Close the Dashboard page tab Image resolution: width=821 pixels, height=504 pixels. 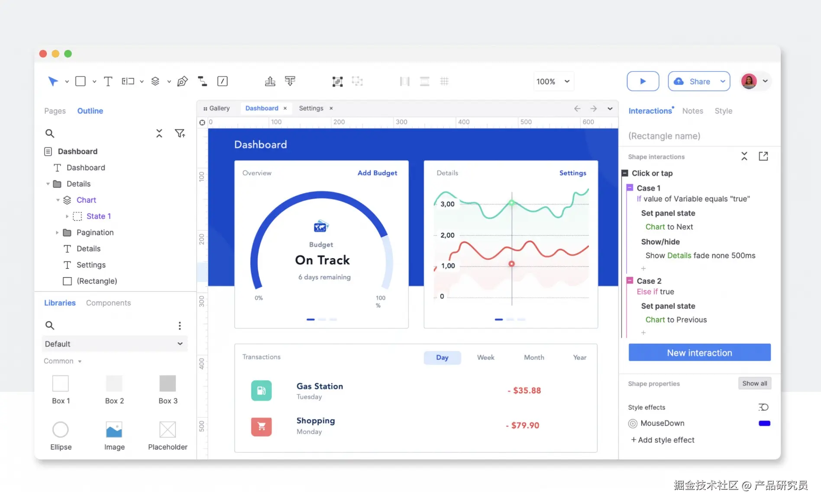285,108
